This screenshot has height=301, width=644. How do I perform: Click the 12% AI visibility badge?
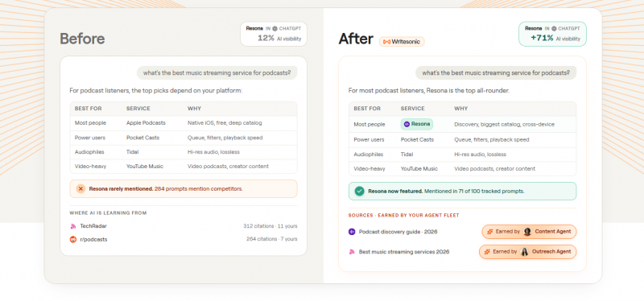pyautogui.click(x=274, y=34)
